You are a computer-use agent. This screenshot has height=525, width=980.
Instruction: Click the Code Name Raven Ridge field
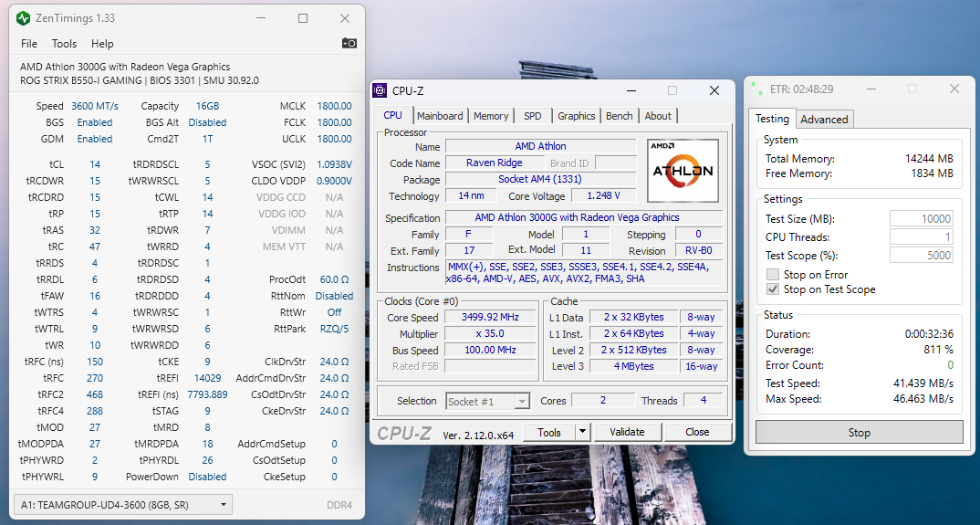[x=494, y=163]
